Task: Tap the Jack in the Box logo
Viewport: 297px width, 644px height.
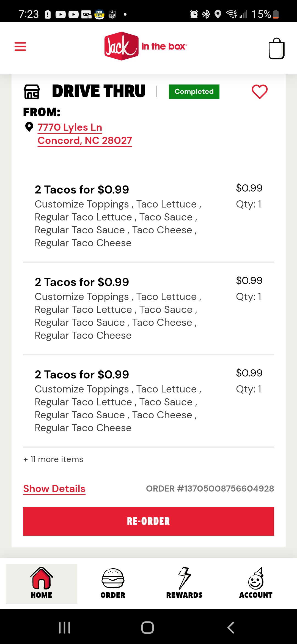Action: click(146, 46)
